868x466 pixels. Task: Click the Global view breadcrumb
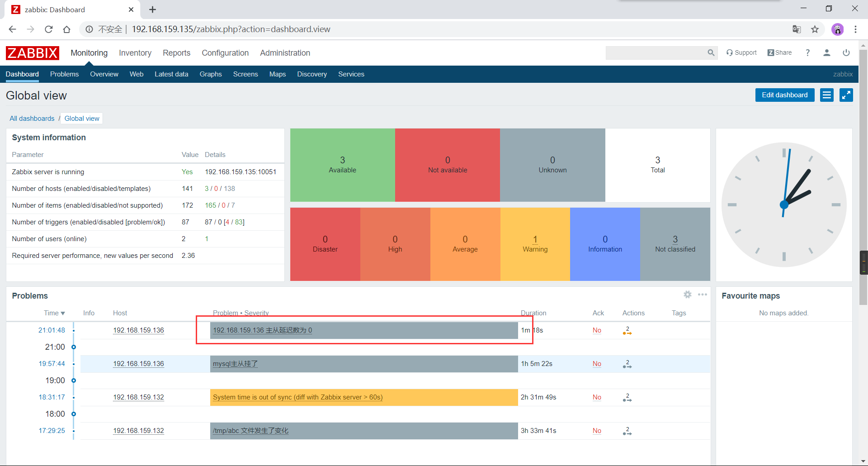(x=82, y=119)
